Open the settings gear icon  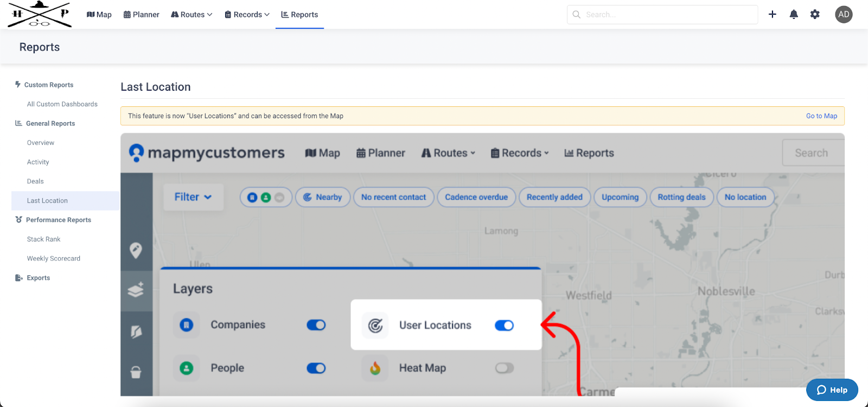pos(815,15)
